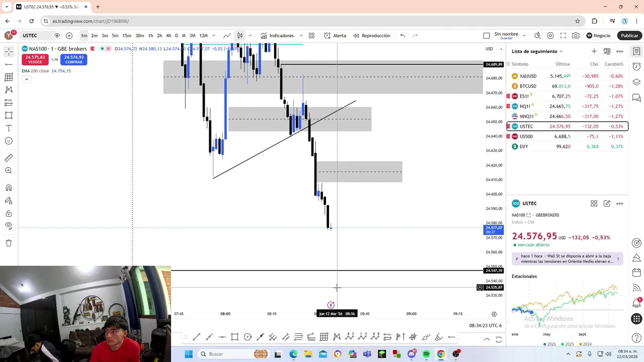Open the trend line drawing tools
This screenshot has height=362, width=644.
click(9, 64)
